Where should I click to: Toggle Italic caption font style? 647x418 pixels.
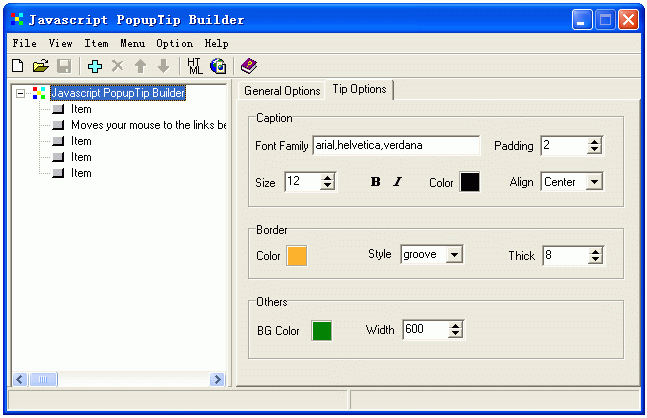pyautogui.click(x=397, y=182)
